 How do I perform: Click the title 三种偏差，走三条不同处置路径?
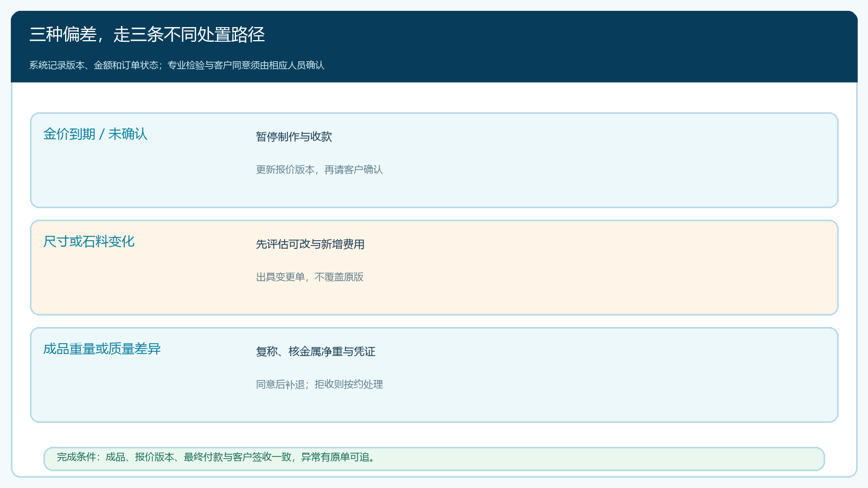coord(147,35)
